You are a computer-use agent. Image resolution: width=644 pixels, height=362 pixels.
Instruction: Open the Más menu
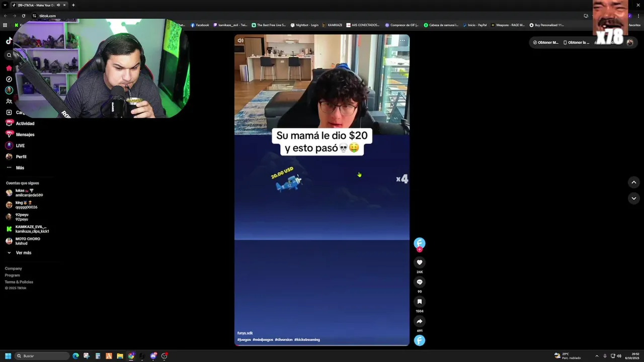click(x=15, y=167)
